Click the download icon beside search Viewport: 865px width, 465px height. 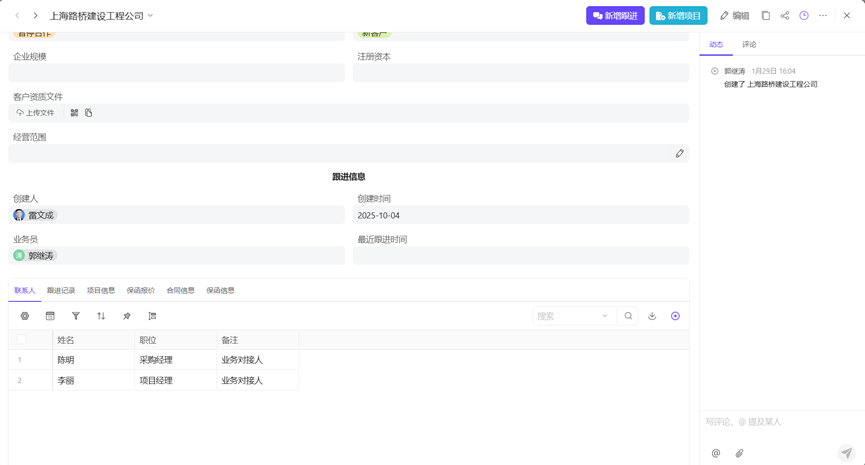tap(652, 316)
